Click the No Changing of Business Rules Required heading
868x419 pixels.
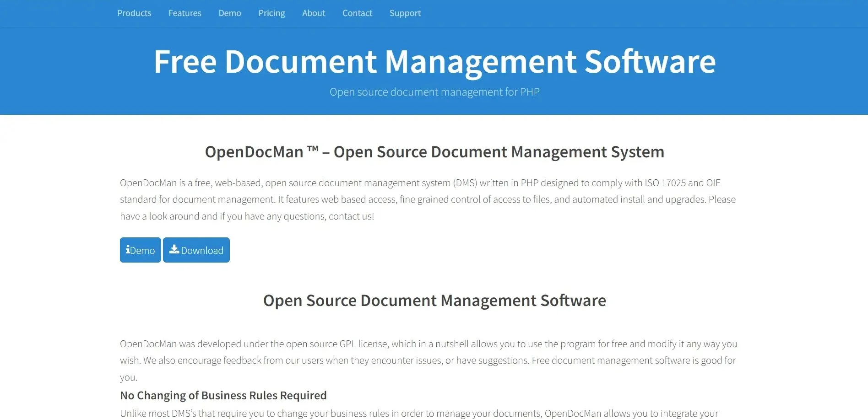point(223,395)
